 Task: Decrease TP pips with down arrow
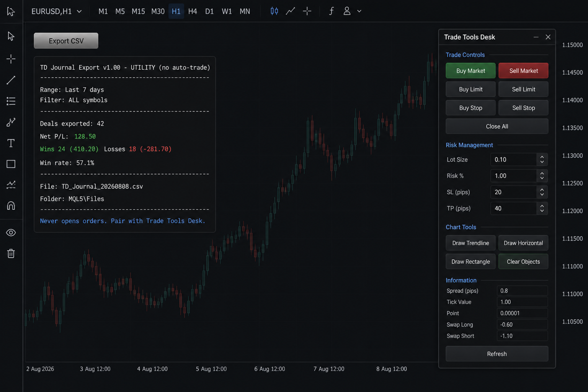[x=542, y=211]
